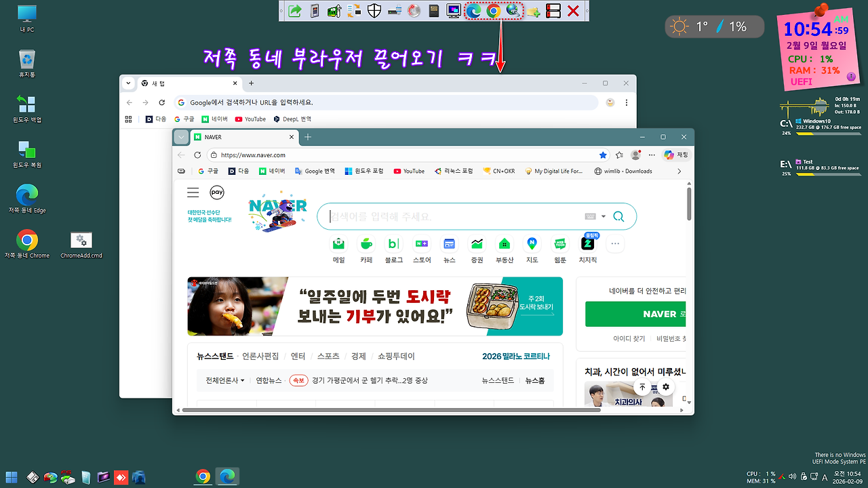868x488 pixels.
Task: Select 윈도우 복원 desktop shortcut
Action: coord(27,154)
